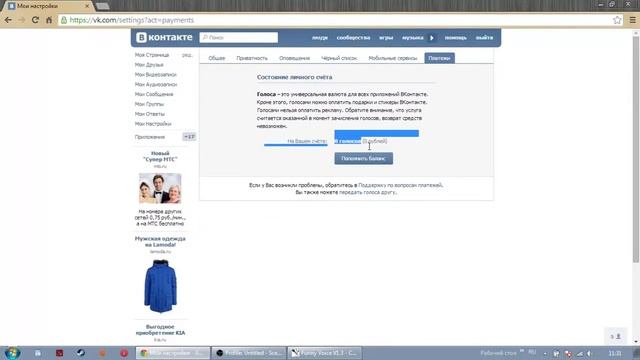640x360 pixels.
Task: Log out via the 'выйти' link
Action: click(x=484, y=38)
